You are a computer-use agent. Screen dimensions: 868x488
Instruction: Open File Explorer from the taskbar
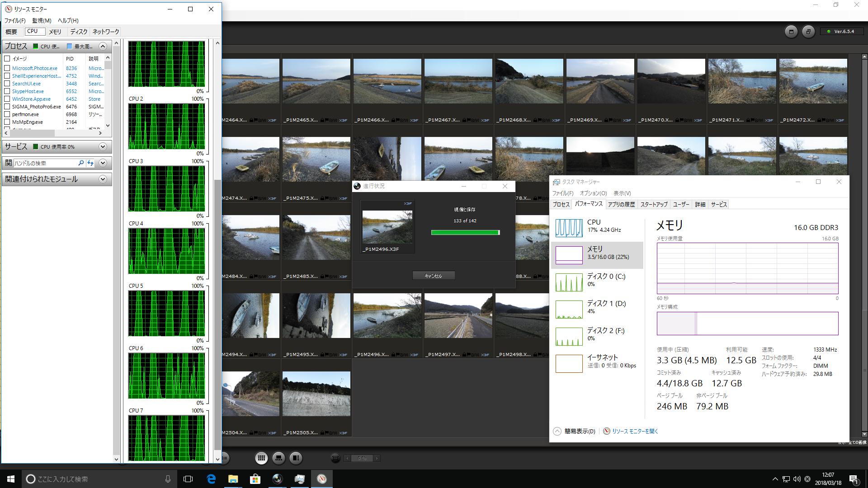(233, 479)
